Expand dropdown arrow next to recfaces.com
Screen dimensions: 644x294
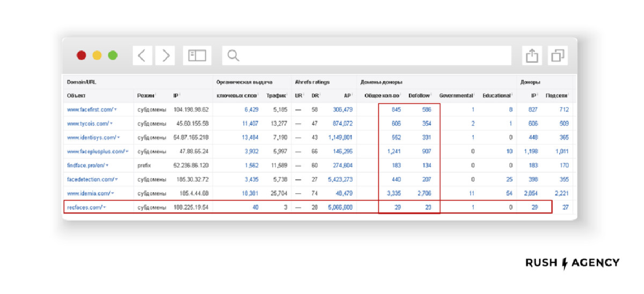click(x=105, y=207)
